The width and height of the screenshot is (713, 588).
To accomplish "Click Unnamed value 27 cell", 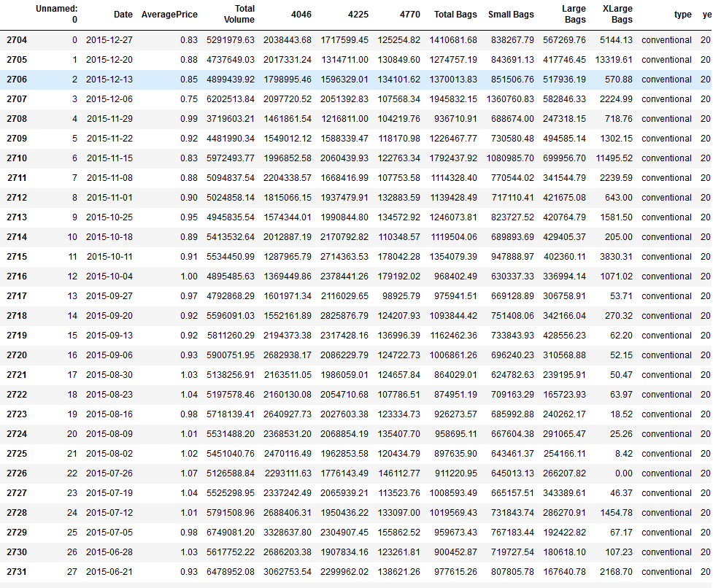I will pos(72,572).
